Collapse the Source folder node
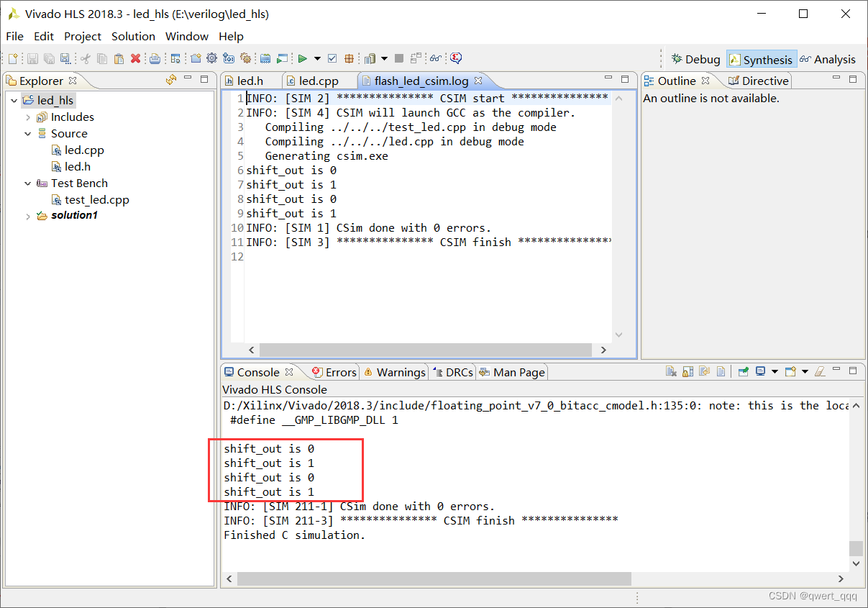Screen dimensions: 868x608 (28, 134)
